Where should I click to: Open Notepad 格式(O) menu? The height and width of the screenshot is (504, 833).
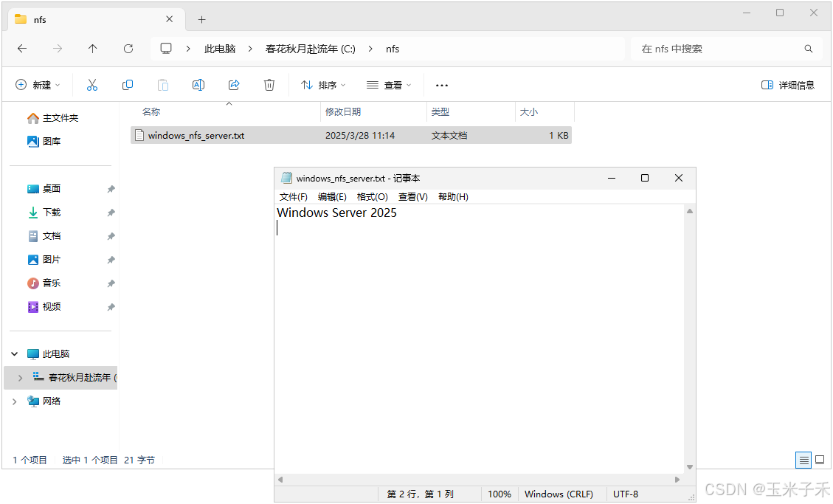point(373,196)
